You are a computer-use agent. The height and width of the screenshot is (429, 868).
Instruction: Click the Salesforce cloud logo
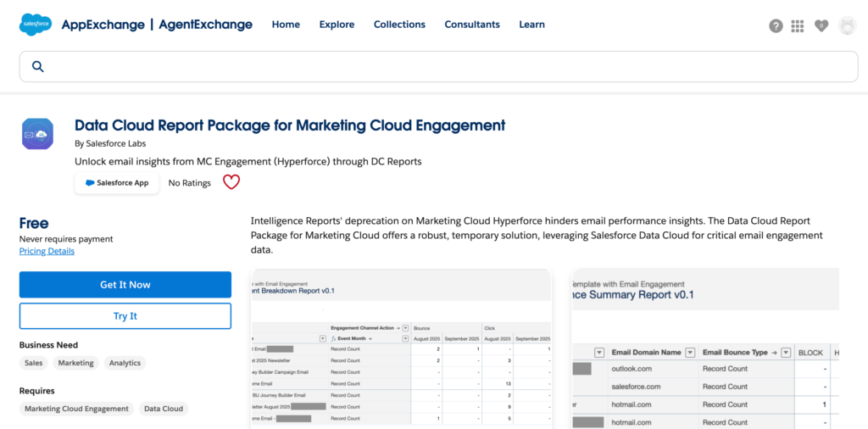pos(36,25)
